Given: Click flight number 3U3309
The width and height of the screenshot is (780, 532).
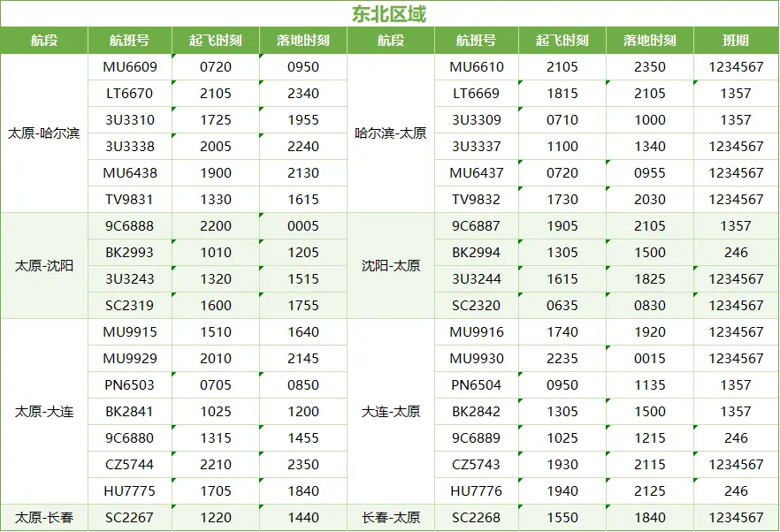Looking at the screenshot, I should [477, 120].
